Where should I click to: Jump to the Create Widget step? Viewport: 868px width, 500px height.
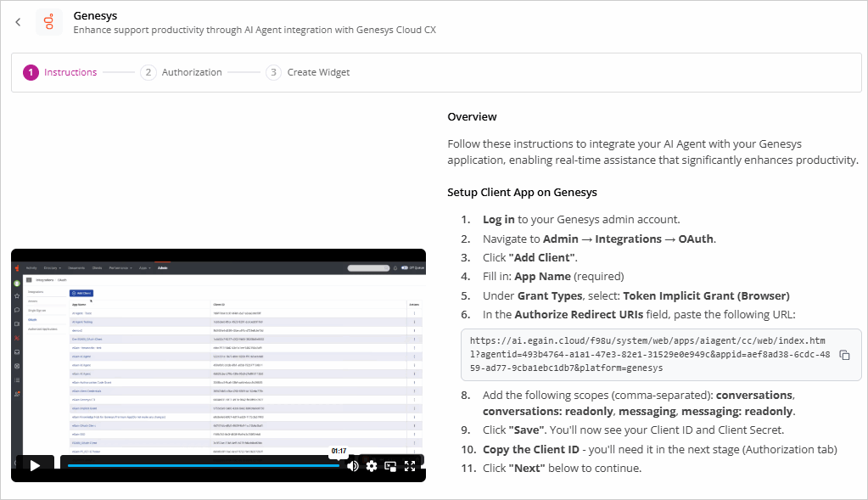[x=308, y=72]
